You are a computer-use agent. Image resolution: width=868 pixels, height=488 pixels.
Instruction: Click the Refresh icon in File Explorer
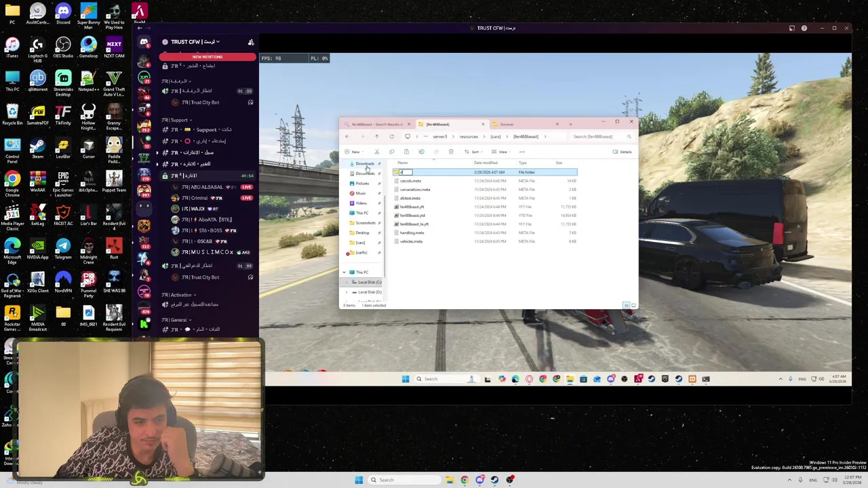tap(392, 136)
